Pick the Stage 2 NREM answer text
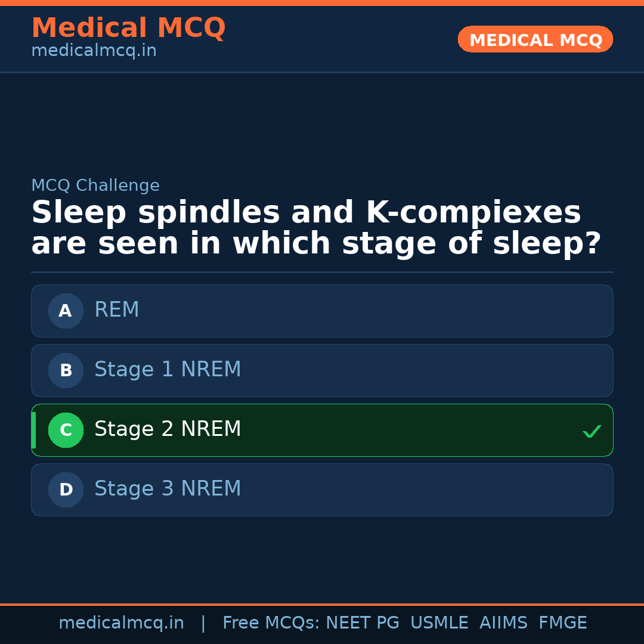644x644 pixels. [x=168, y=429]
